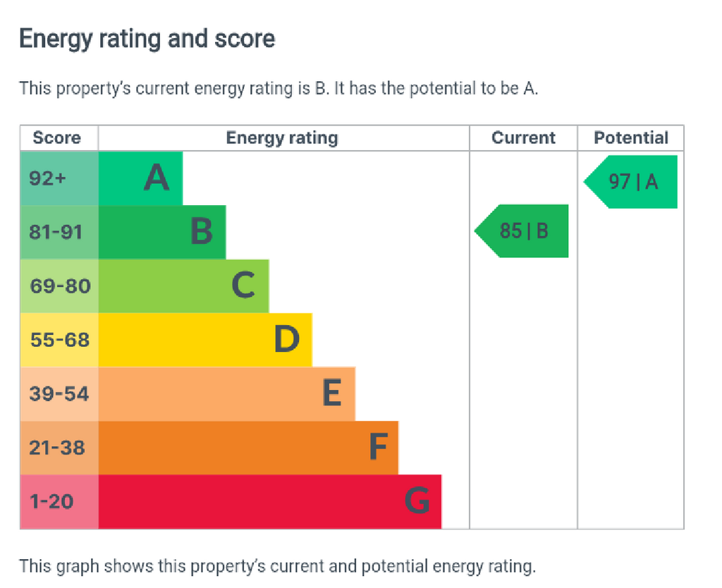Click the Current column header

(x=524, y=137)
